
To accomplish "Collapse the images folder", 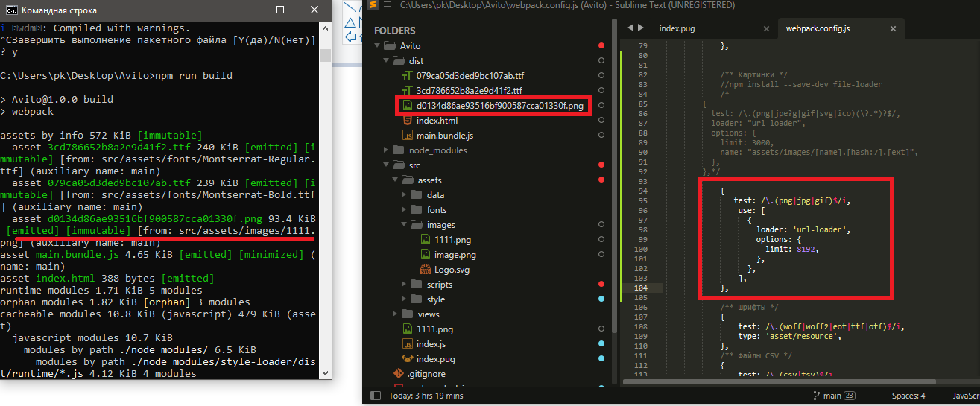I will [405, 225].
